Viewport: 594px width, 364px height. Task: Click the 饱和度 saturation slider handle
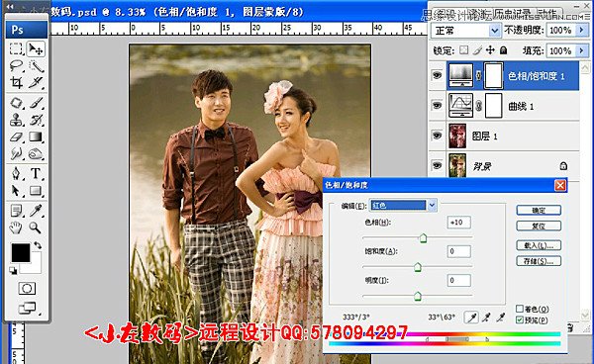[418, 267]
